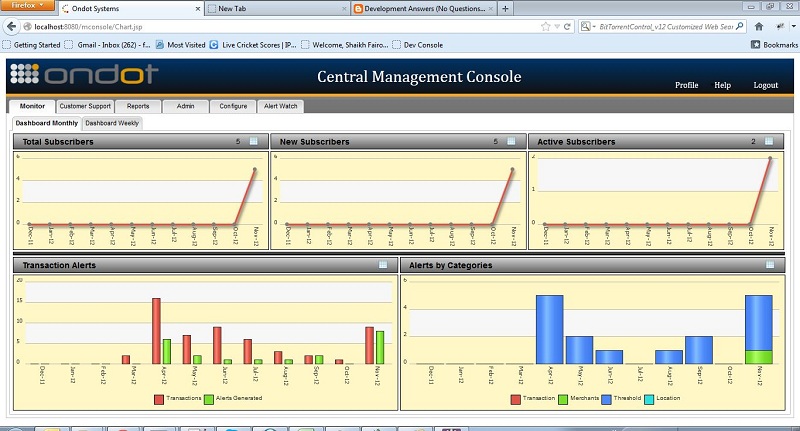Switch to the Customer Support tab

[x=85, y=106]
